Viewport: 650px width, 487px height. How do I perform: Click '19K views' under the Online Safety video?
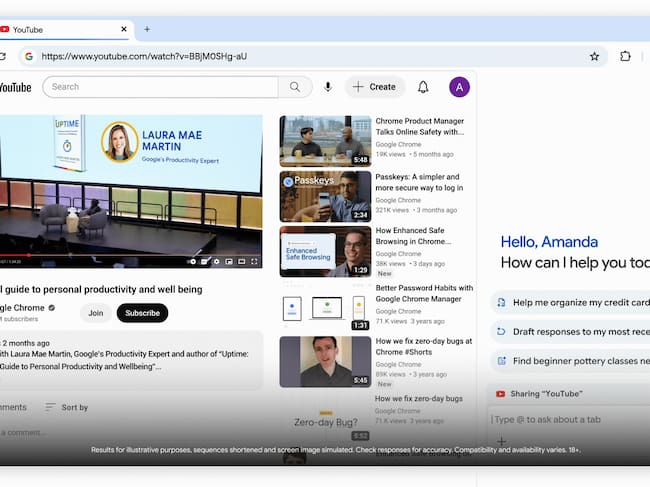(390, 154)
